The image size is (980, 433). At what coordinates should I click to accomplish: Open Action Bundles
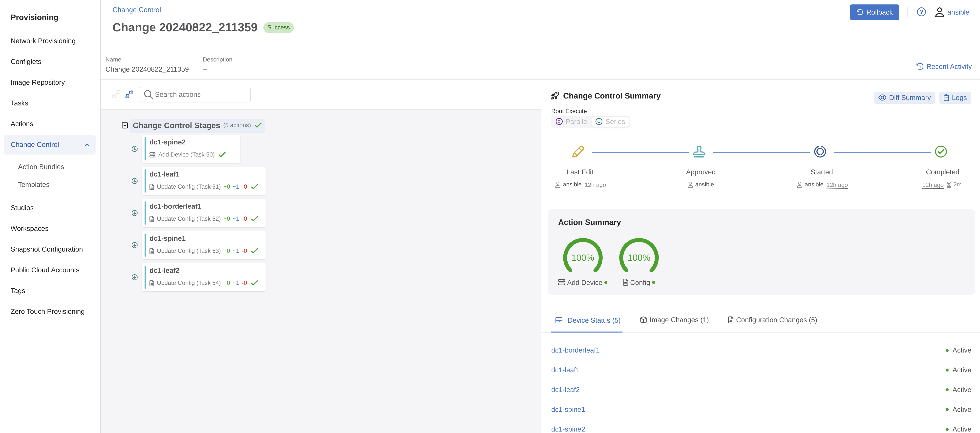[41, 167]
